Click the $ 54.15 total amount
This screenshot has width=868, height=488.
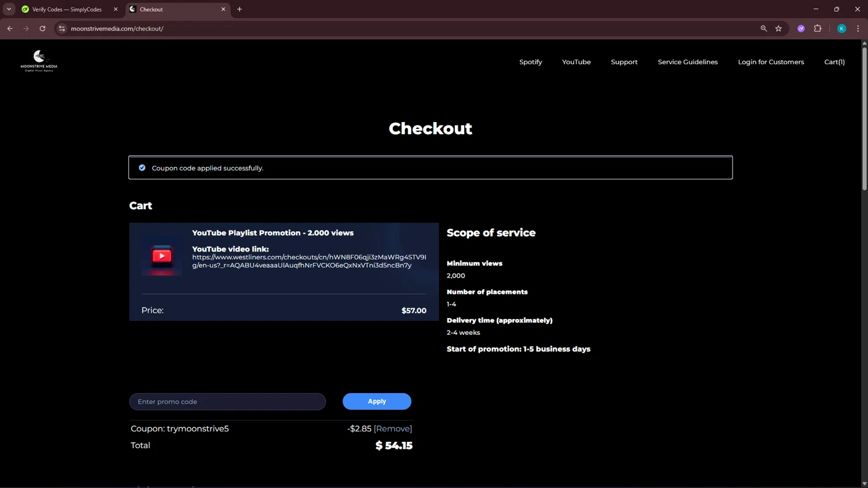[x=394, y=445]
